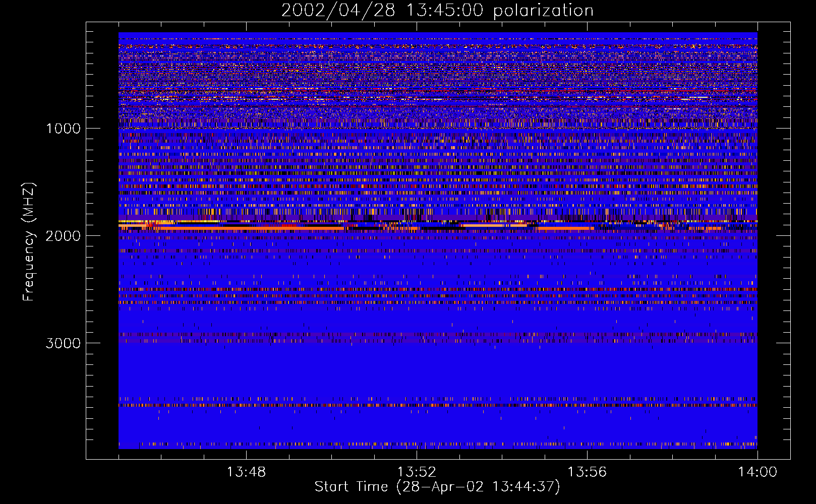
Task: Click the '1000' frequency axis label
Action: (x=63, y=129)
